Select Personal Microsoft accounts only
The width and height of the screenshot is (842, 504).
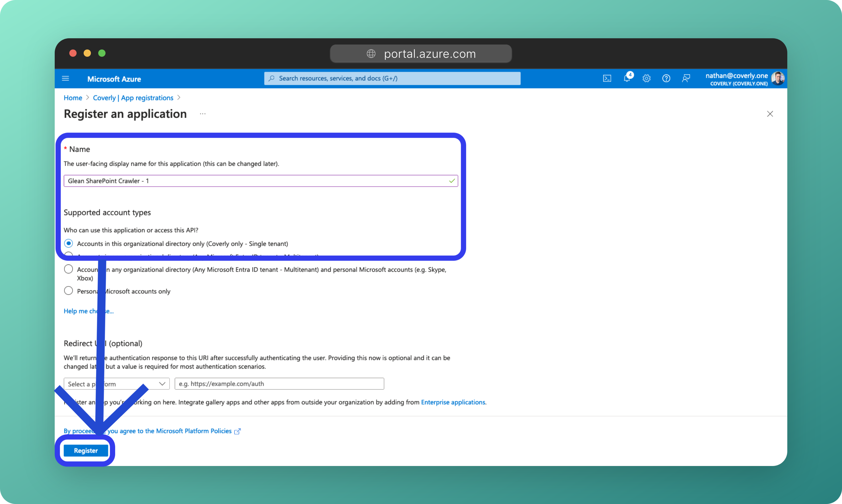(x=69, y=291)
